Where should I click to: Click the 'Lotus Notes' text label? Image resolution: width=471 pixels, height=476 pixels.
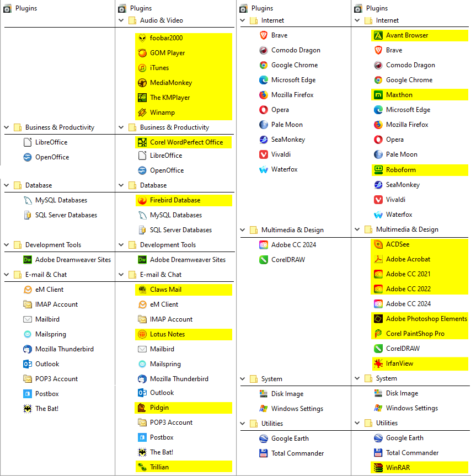point(167,334)
